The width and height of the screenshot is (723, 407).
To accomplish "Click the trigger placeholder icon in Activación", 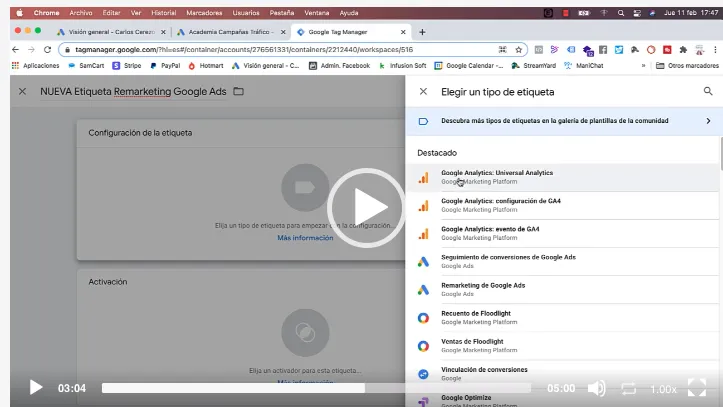I will click(x=305, y=332).
